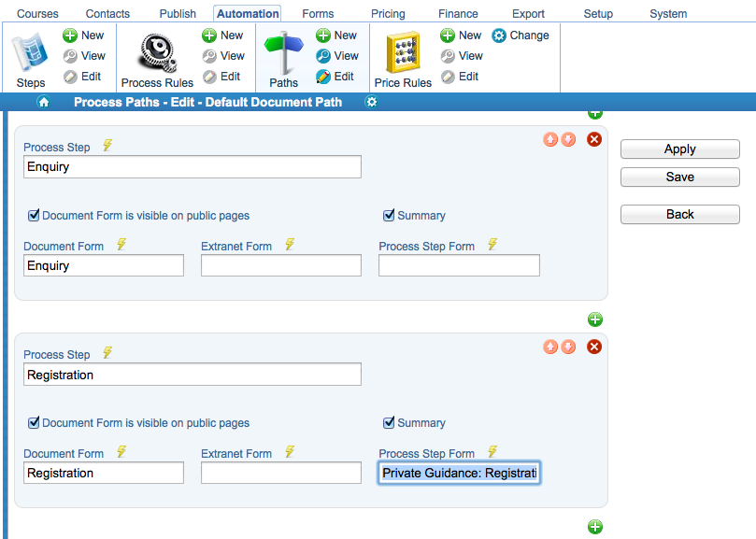Move the Registration step down
This screenshot has width=756, height=539.
click(568, 347)
